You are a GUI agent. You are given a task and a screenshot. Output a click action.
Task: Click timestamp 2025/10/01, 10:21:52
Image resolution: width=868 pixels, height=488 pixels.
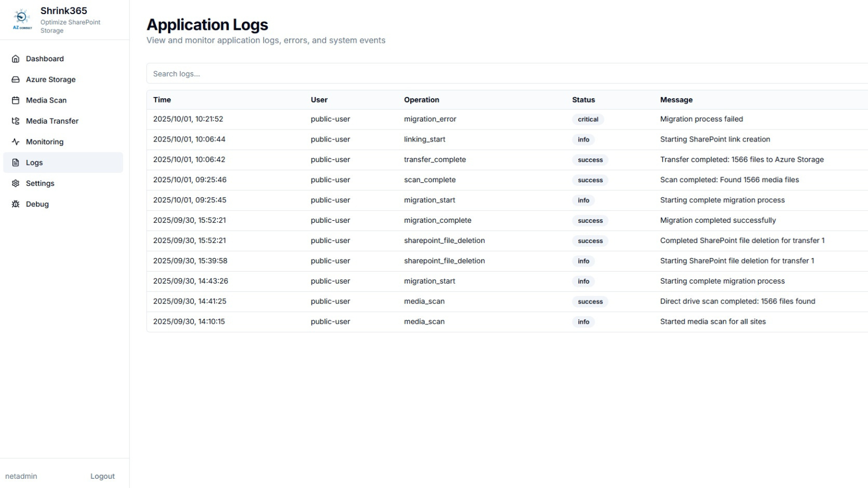click(188, 119)
